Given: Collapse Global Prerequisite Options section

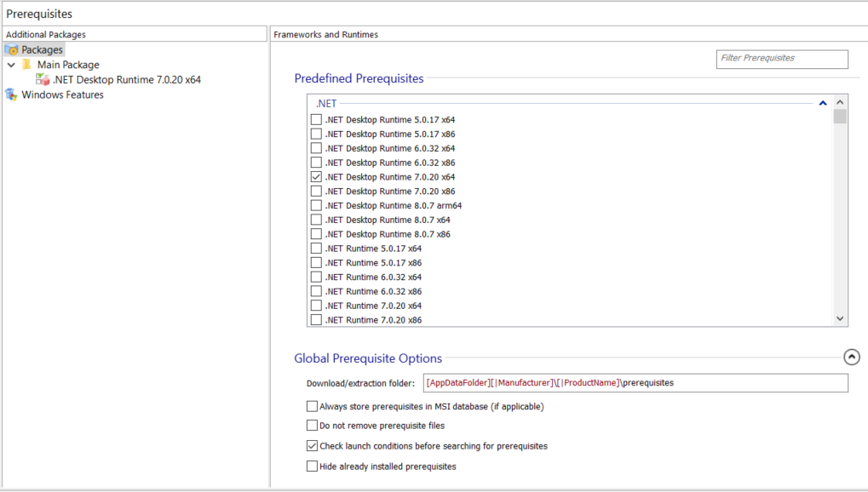Looking at the screenshot, I should point(851,358).
